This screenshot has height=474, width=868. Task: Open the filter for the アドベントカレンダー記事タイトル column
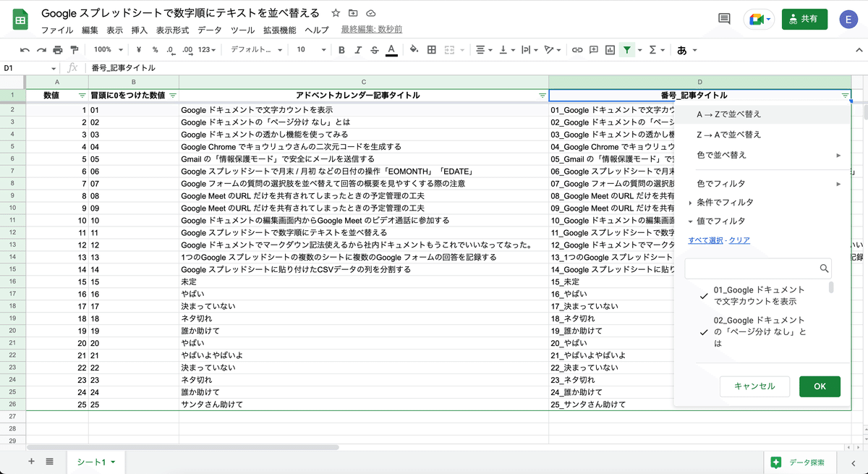[x=542, y=96]
